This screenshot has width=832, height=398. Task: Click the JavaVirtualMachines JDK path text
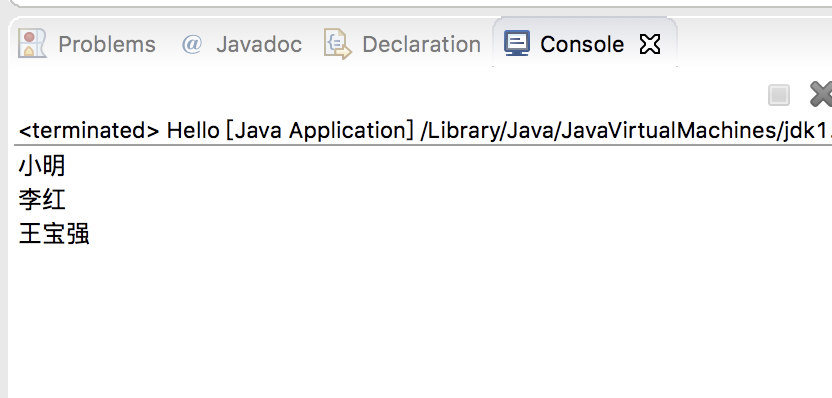coord(626,130)
